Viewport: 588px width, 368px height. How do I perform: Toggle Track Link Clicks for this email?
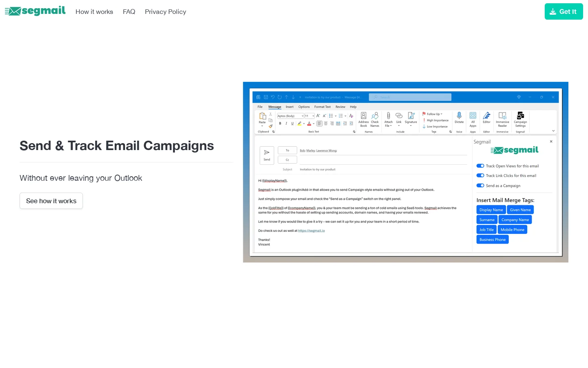click(480, 175)
